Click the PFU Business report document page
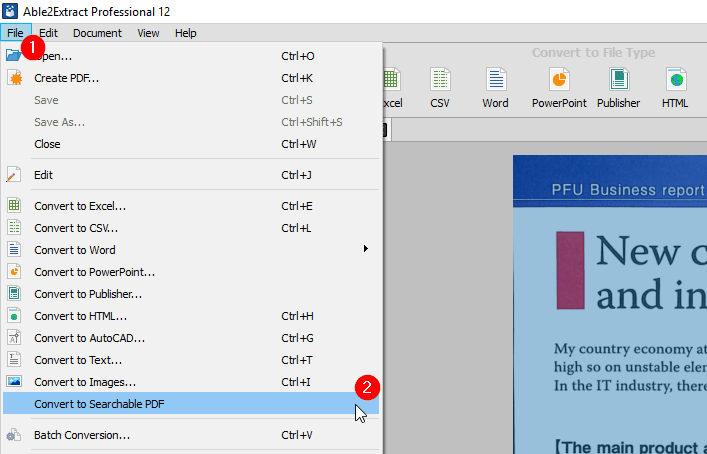 tap(610, 300)
